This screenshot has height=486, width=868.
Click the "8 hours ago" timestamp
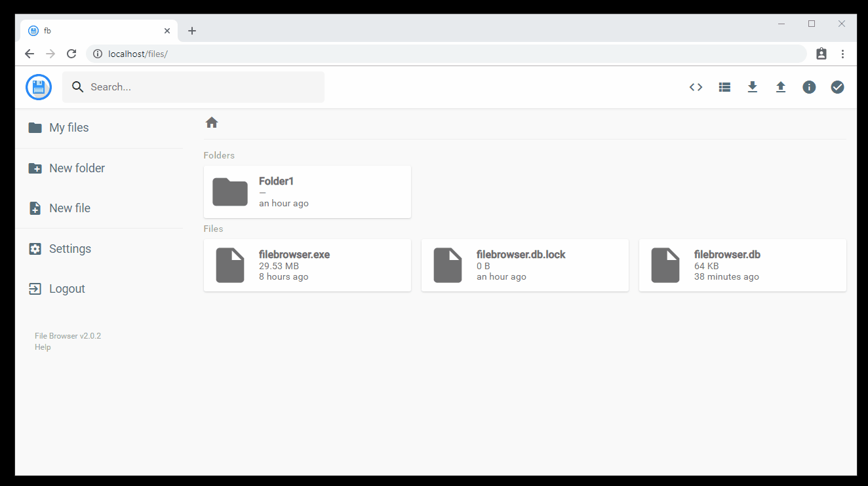pos(283,276)
